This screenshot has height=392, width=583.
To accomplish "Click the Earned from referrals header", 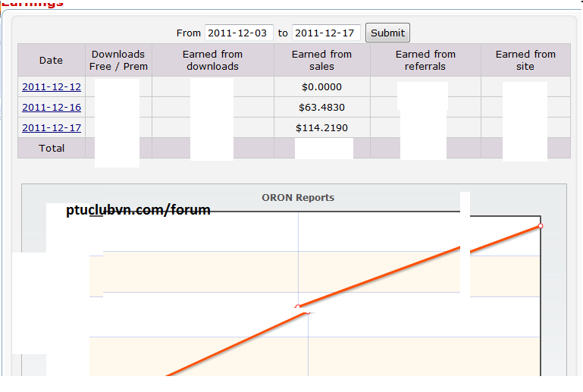I will [425, 60].
